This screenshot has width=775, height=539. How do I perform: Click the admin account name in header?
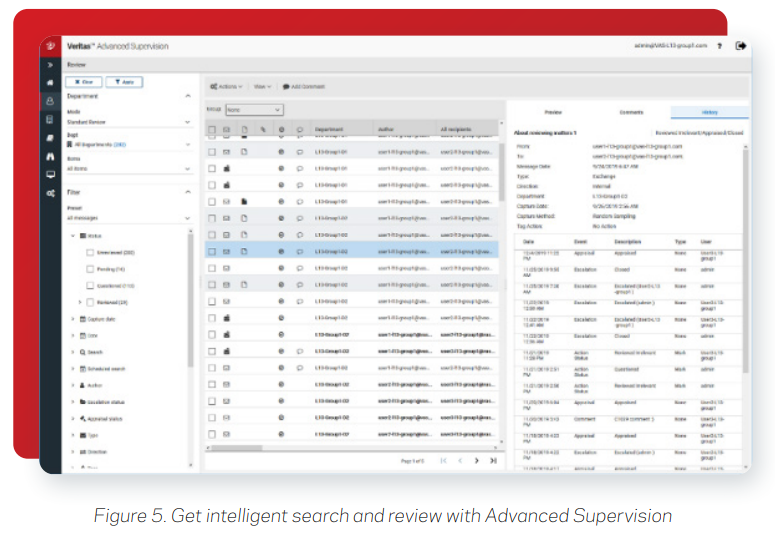click(x=671, y=45)
